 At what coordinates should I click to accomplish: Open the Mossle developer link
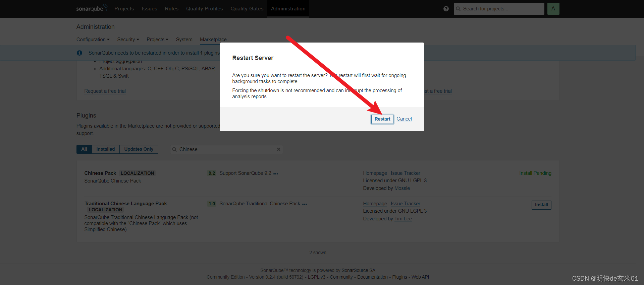coord(402,188)
